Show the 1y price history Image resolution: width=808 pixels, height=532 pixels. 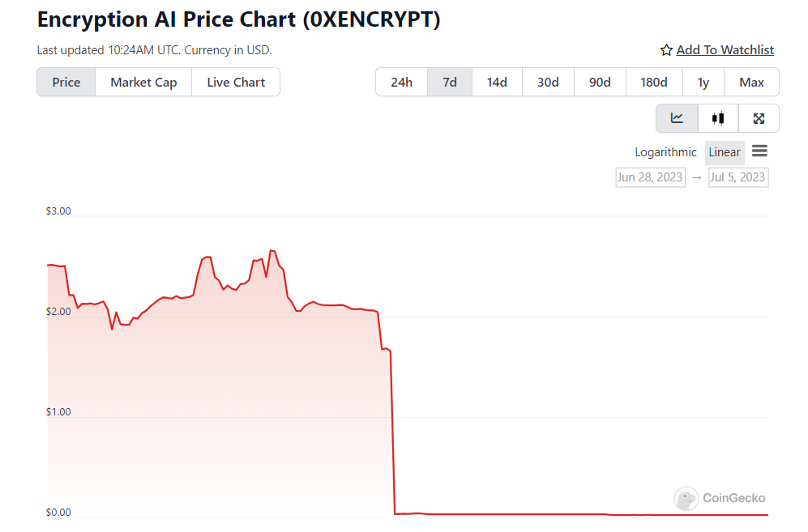[703, 83]
